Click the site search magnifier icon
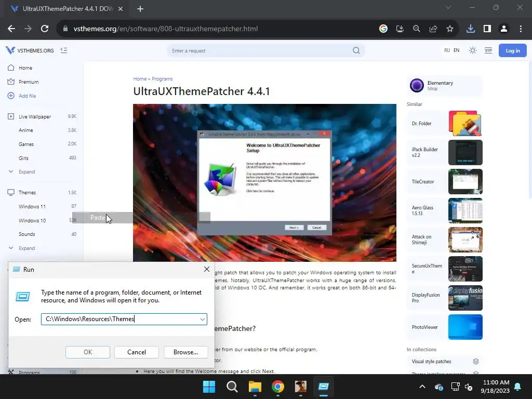The height and width of the screenshot is (399, 532). (x=356, y=50)
